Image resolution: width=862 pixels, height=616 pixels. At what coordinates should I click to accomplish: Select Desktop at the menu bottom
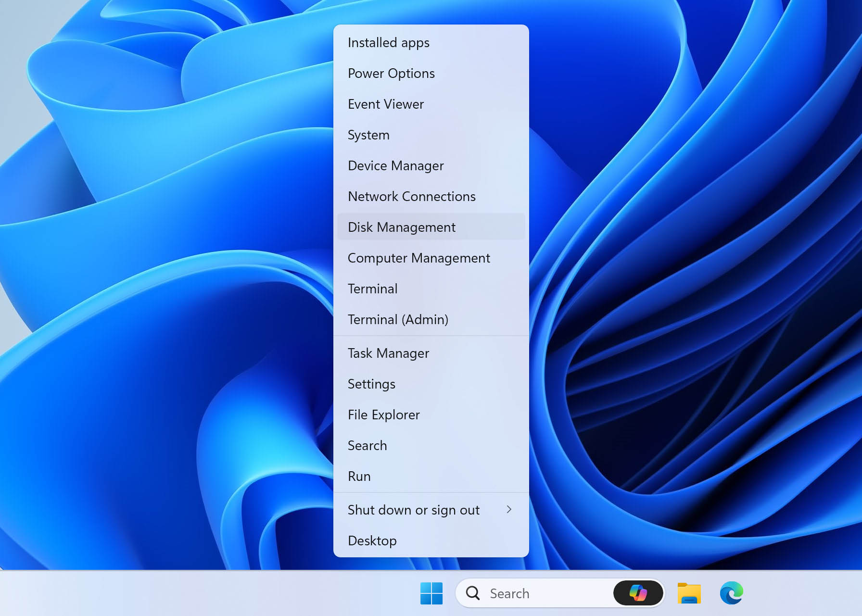click(372, 541)
